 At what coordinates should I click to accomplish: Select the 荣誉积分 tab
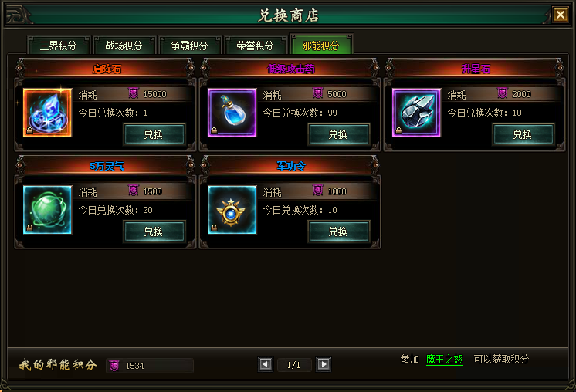255,46
